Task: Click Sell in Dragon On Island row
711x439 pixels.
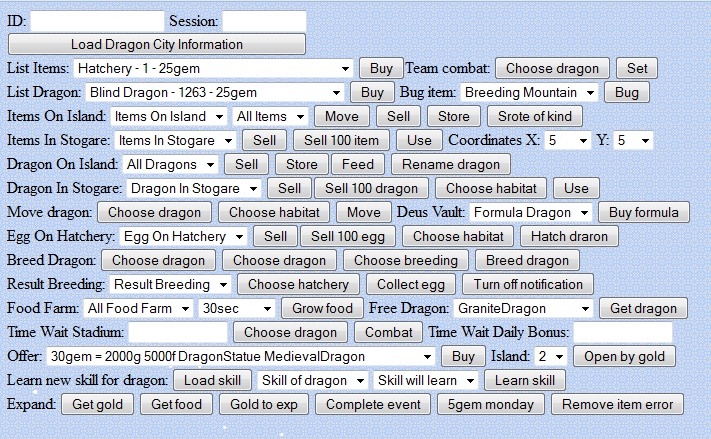Action: click(246, 165)
